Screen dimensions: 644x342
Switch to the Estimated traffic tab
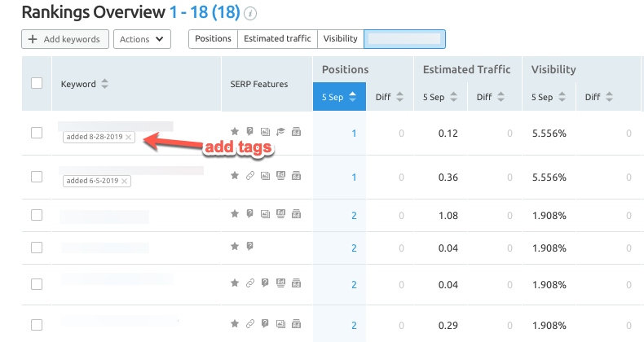tap(277, 39)
